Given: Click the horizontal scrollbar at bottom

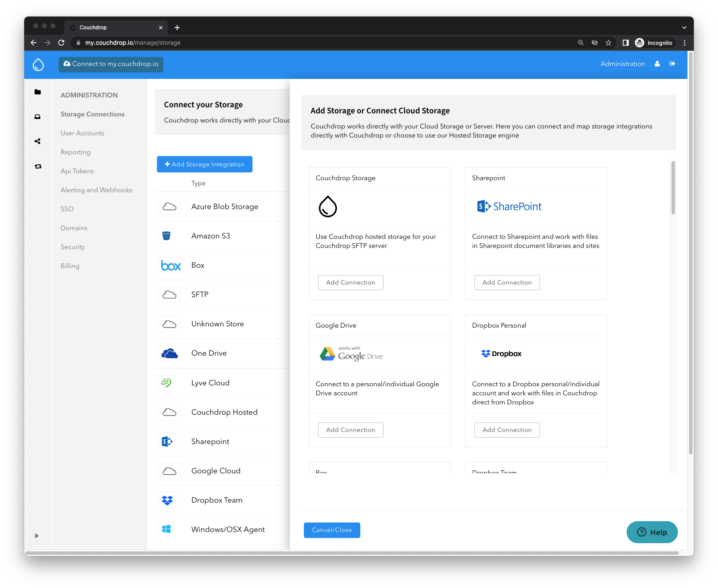Looking at the screenshot, I should pyautogui.click(x=352, y=553).
